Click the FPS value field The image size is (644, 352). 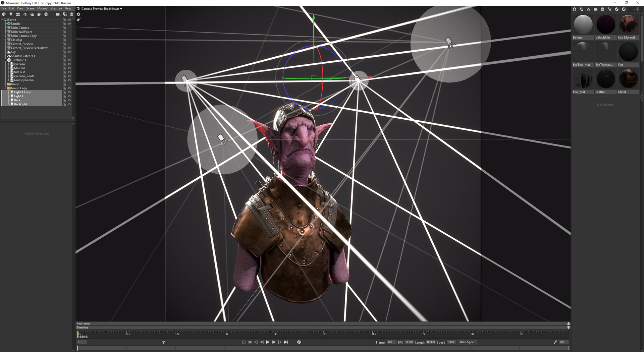pyautogui.click(x=409, y=342)
